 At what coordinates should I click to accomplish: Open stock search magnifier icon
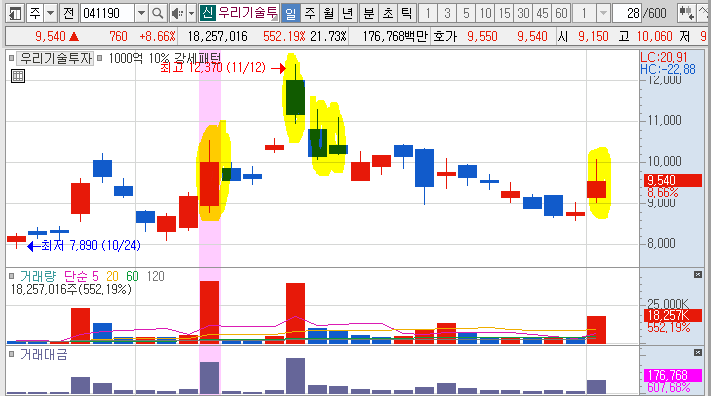[x=158, y=13]
